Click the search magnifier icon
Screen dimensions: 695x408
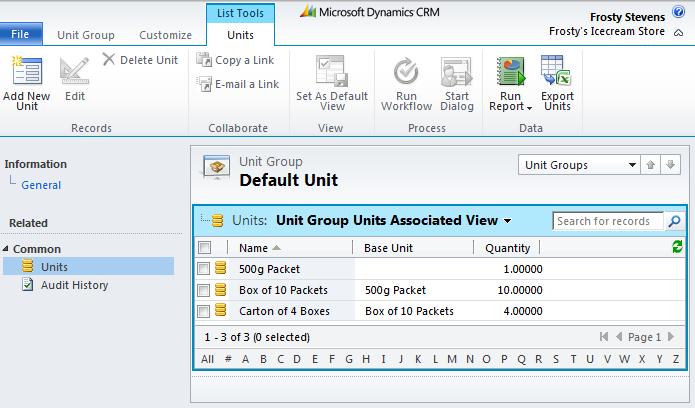click(674, 221)
